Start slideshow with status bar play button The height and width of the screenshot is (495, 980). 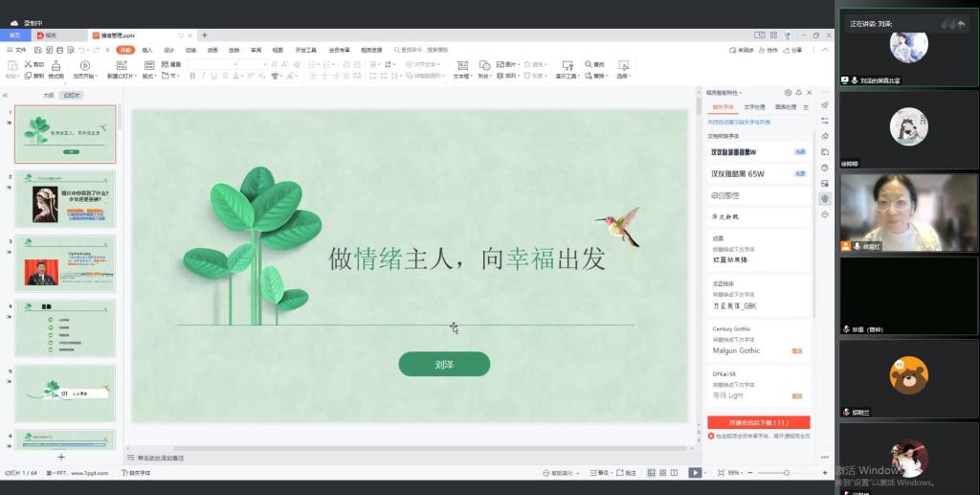696,473
